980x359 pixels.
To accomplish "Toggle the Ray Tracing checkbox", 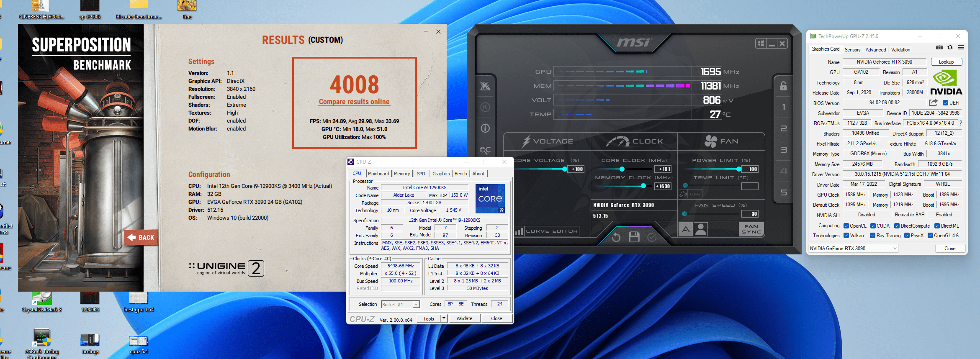I will click(872, 236).
